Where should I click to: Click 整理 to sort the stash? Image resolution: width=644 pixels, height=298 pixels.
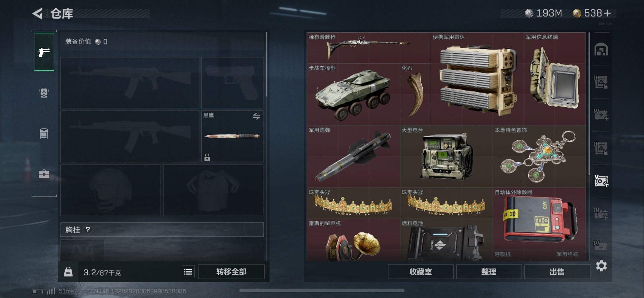489,272
